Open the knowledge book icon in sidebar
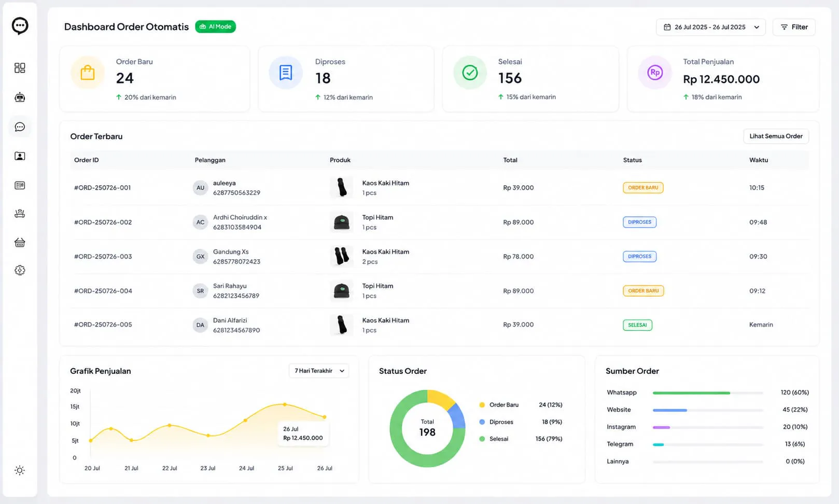The height and width of the screenshot is (504, 839). tap(20, 185)
